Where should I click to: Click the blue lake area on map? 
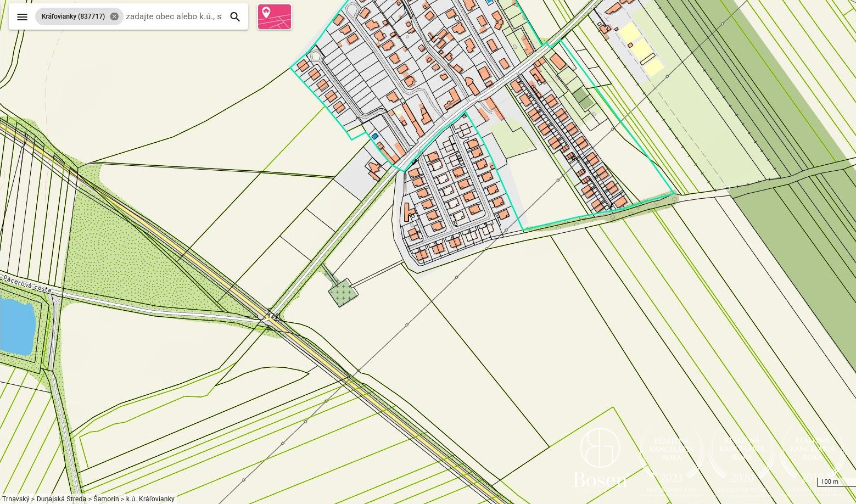pos(15,325)
